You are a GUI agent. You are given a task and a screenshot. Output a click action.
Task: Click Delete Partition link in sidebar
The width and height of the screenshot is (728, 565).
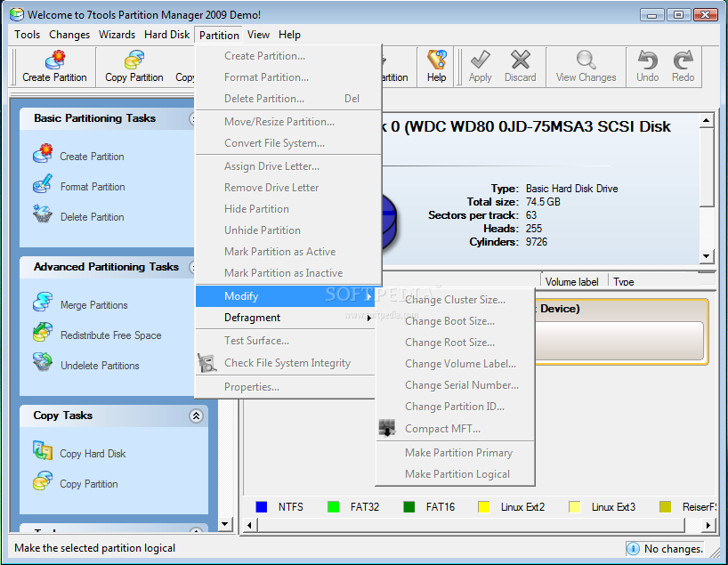92,217
